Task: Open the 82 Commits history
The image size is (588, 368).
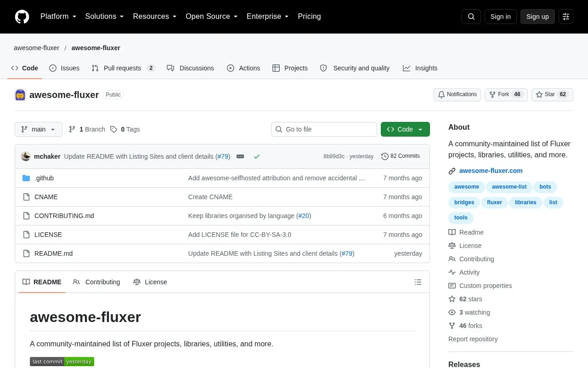Action: point(401,156)
